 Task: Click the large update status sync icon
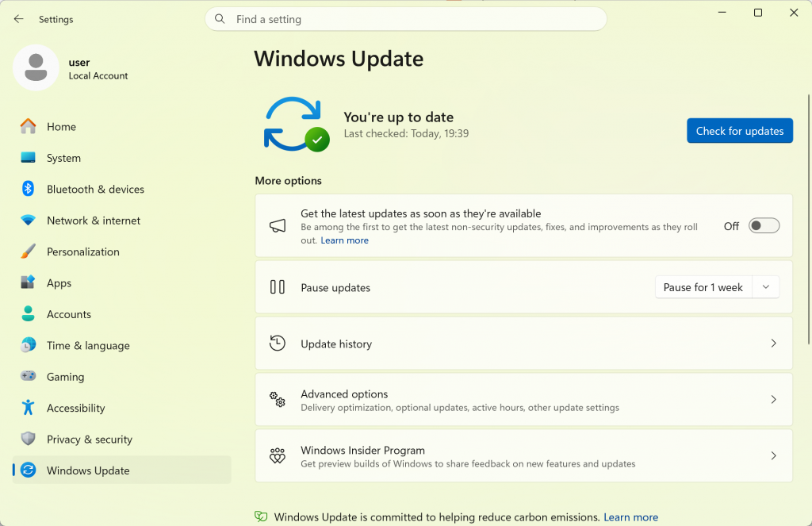[297, 125]
